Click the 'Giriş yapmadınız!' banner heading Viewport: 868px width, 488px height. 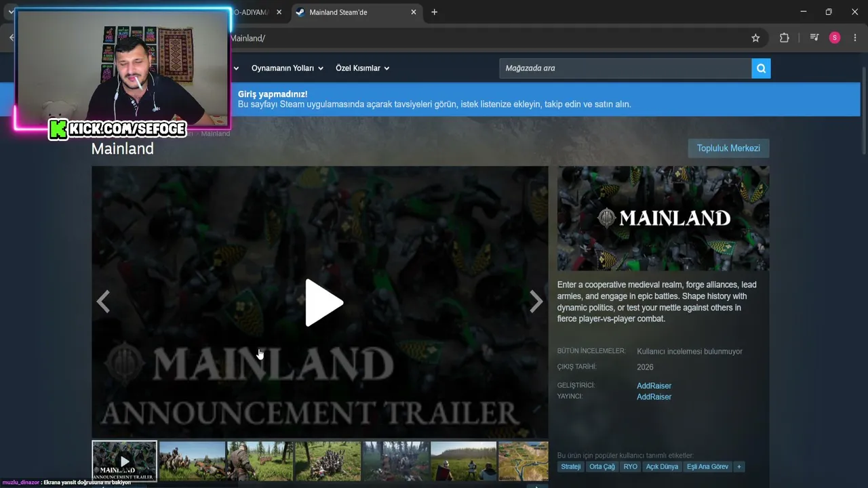[273, 94]
